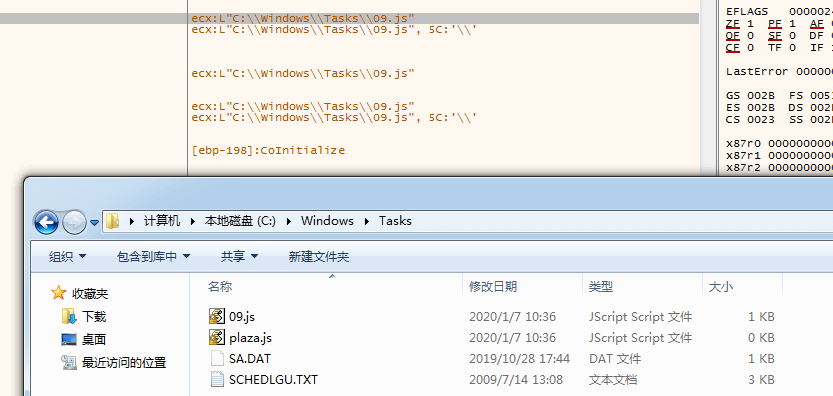Go back with the Explorer back arrow
The width and height of the screenshot is (833, 396).
tap(46, 222)
